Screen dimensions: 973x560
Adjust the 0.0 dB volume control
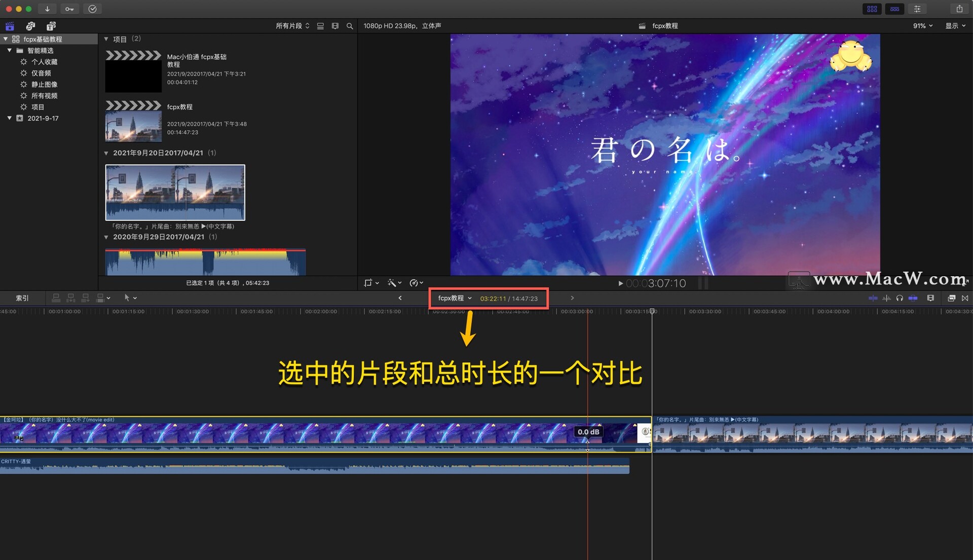588,432
